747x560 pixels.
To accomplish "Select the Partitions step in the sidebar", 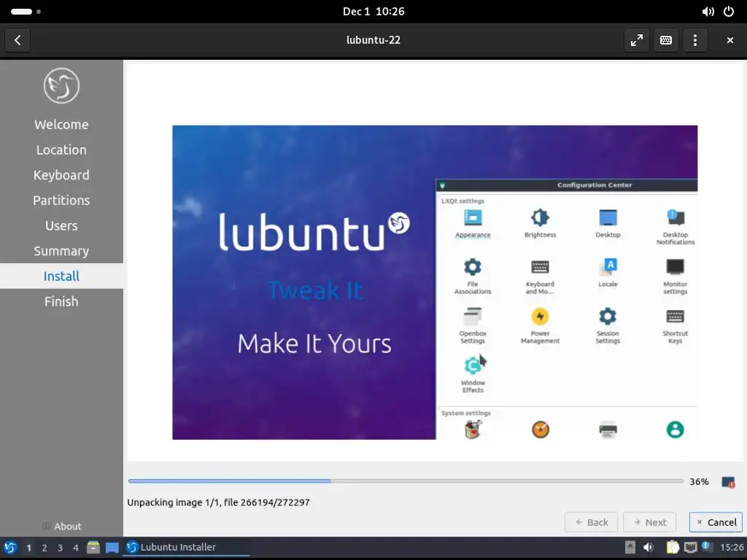I will point(61,200).
